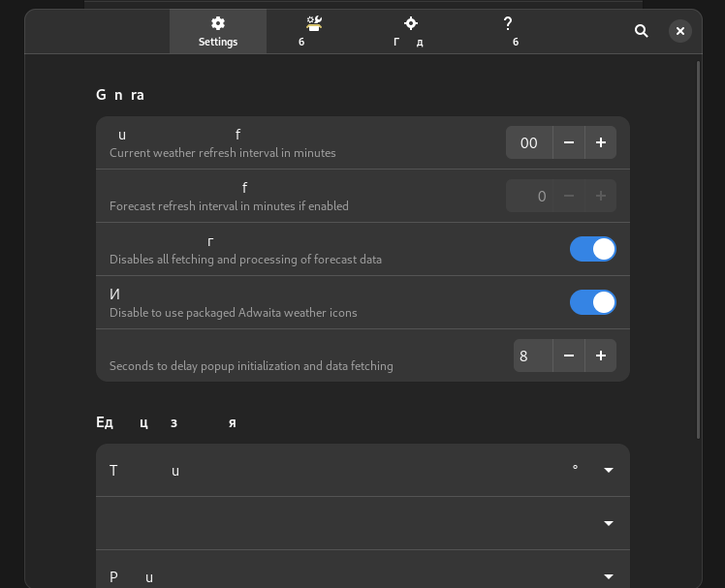Increase current weather refresh interval
Viewport: 725px width, 588px height.
601,142
